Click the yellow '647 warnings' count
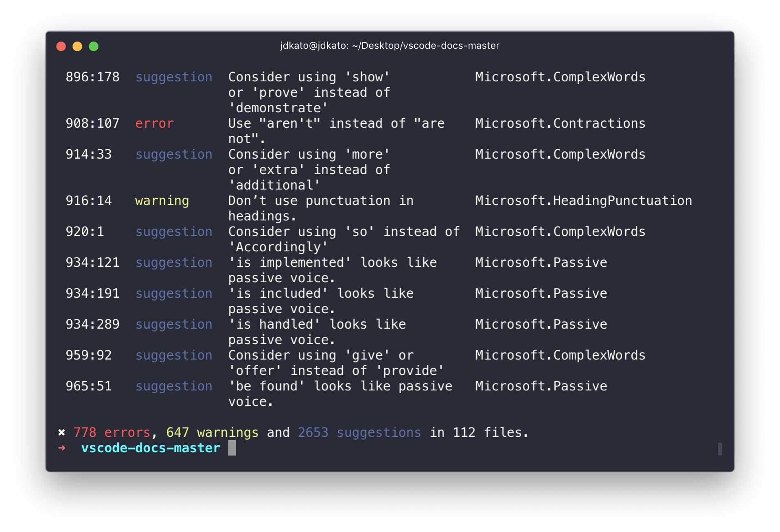This screenshot has height=532, width=780. click(212, 432)
